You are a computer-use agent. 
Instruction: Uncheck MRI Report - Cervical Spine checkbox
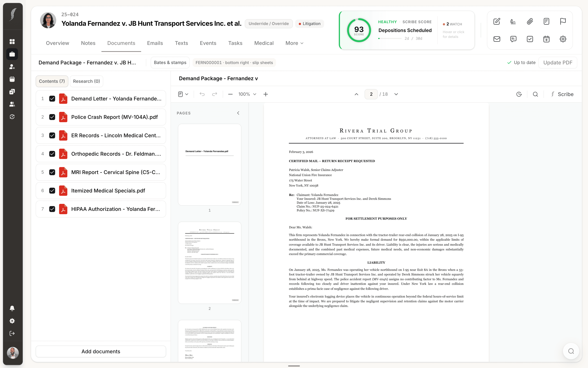[x=52, y=172]
